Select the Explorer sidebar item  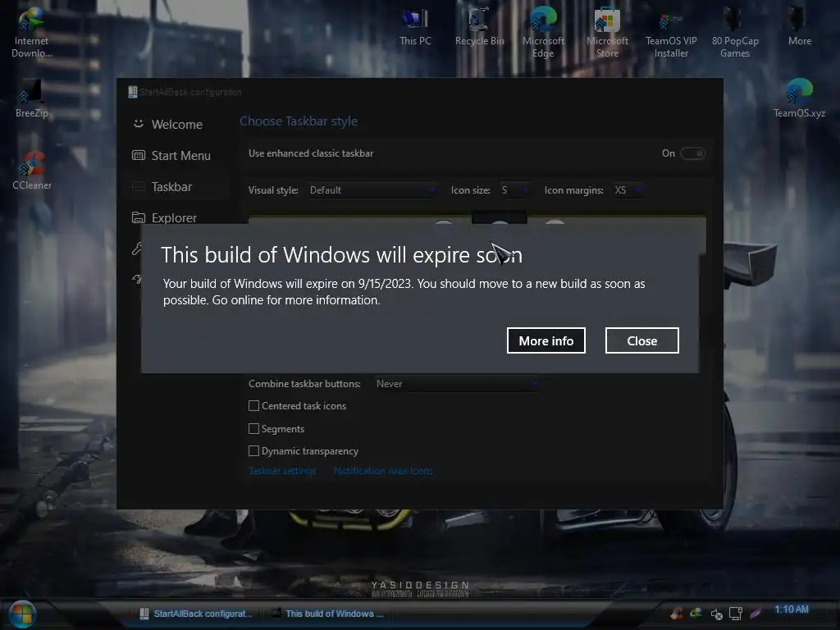point(174,218)
